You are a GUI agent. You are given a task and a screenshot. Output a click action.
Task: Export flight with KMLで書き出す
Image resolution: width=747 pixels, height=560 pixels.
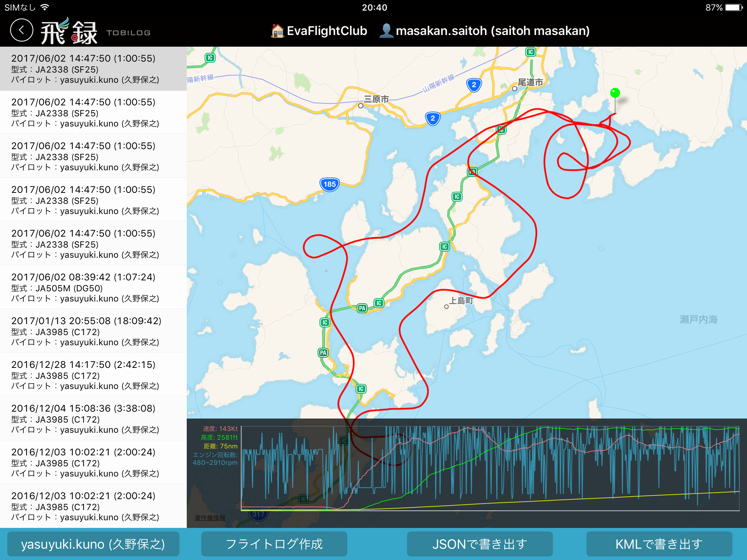[659, 544]
